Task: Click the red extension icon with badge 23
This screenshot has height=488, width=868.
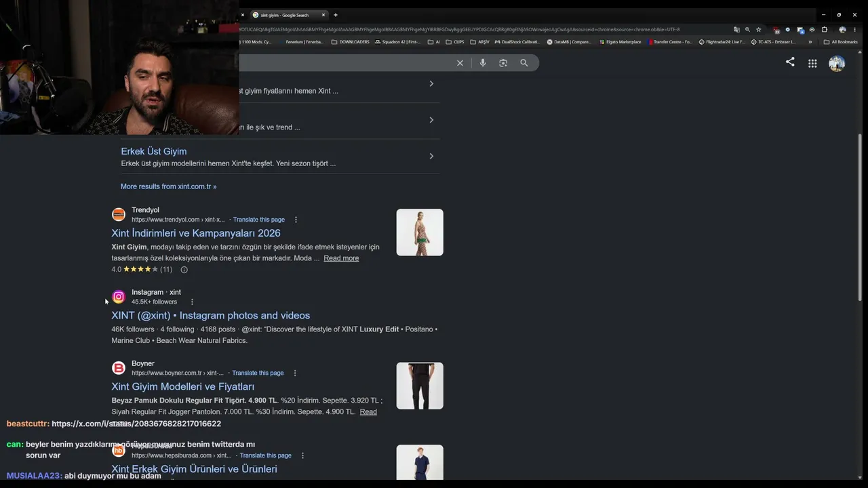Action: [x=776, y=30]
